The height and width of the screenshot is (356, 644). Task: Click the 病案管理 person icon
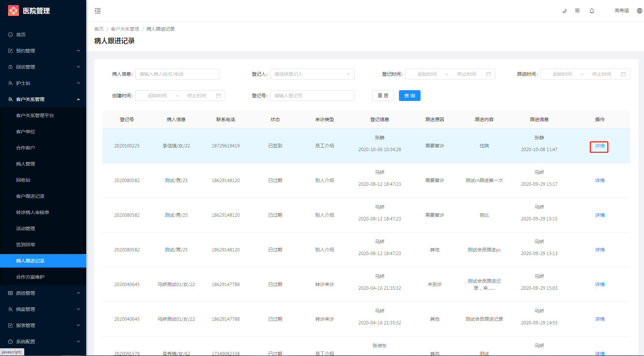(10, 309)
